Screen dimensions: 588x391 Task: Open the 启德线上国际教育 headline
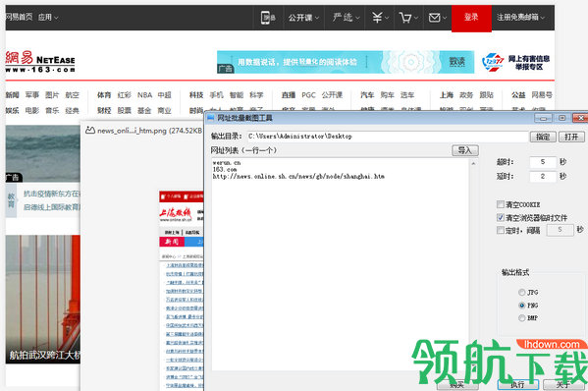[x=52, y=207]
